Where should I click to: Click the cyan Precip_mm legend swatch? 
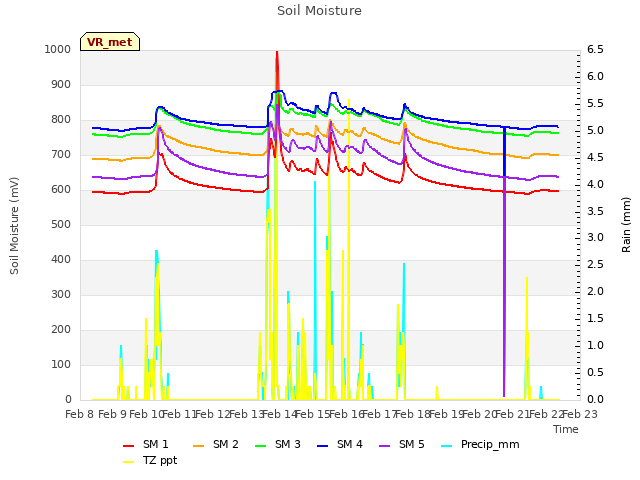(447, 446)
